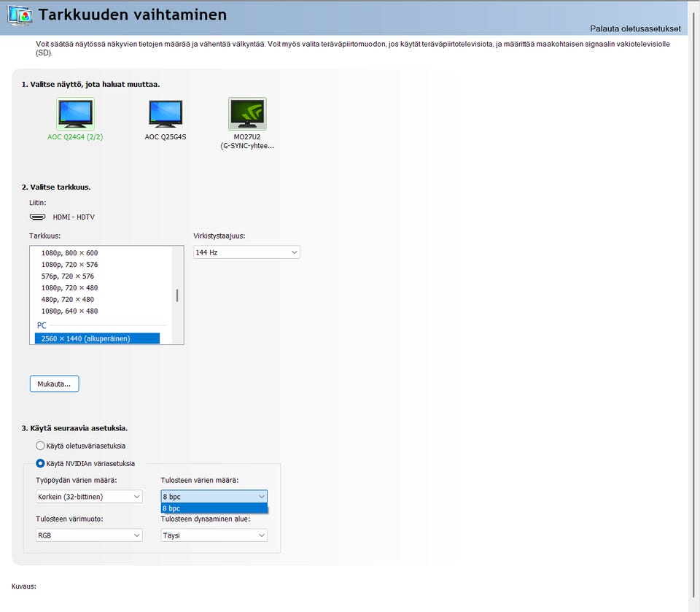Click the HDMI connector icon
The width and height of the screenshot is (700, 612).
point(37,217)
